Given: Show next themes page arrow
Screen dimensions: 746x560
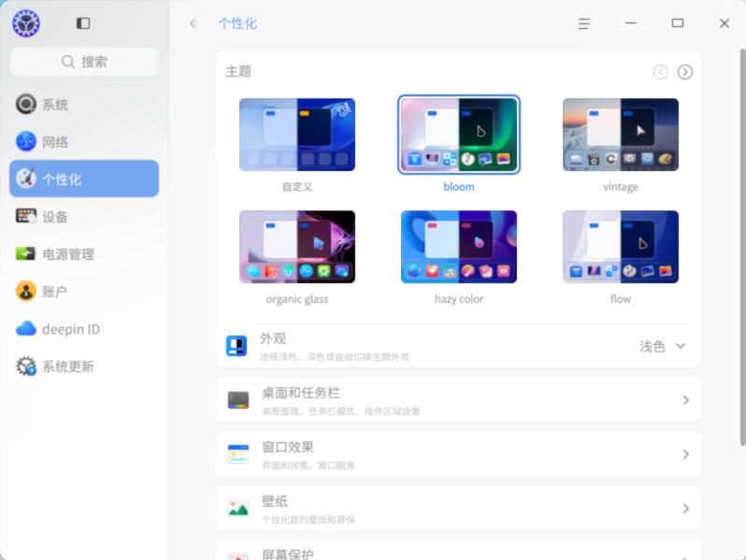Looking at the screenshot, I should 685,72.
